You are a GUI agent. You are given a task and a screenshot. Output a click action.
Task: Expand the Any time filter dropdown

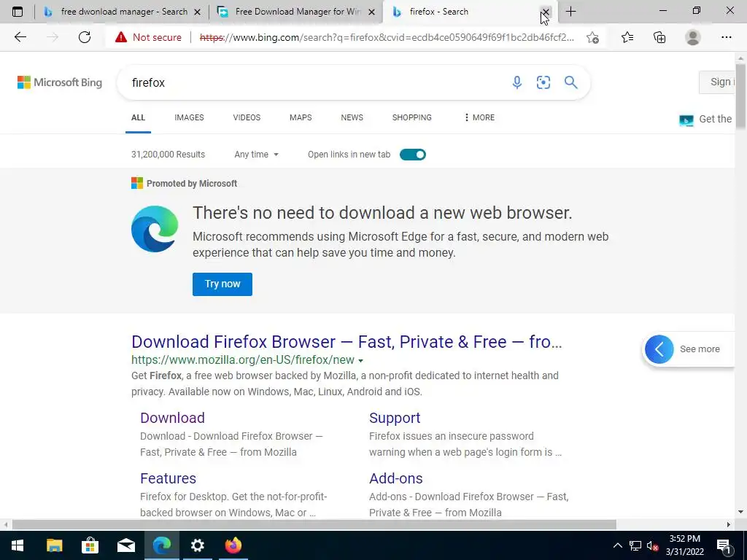tap(256, 155)
